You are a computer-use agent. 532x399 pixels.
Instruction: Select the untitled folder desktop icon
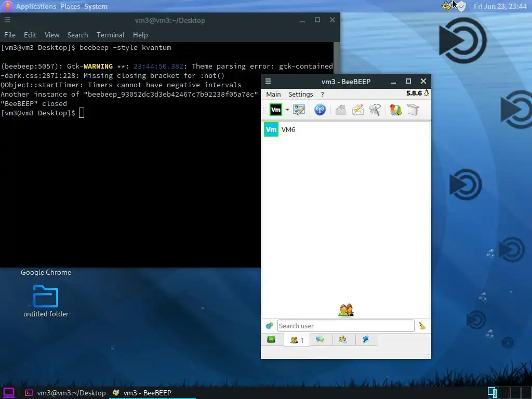click(46, 301)
